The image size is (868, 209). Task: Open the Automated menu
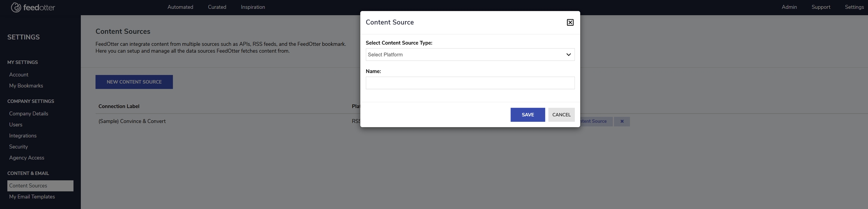pyautogui.click(x=180, y=7)
